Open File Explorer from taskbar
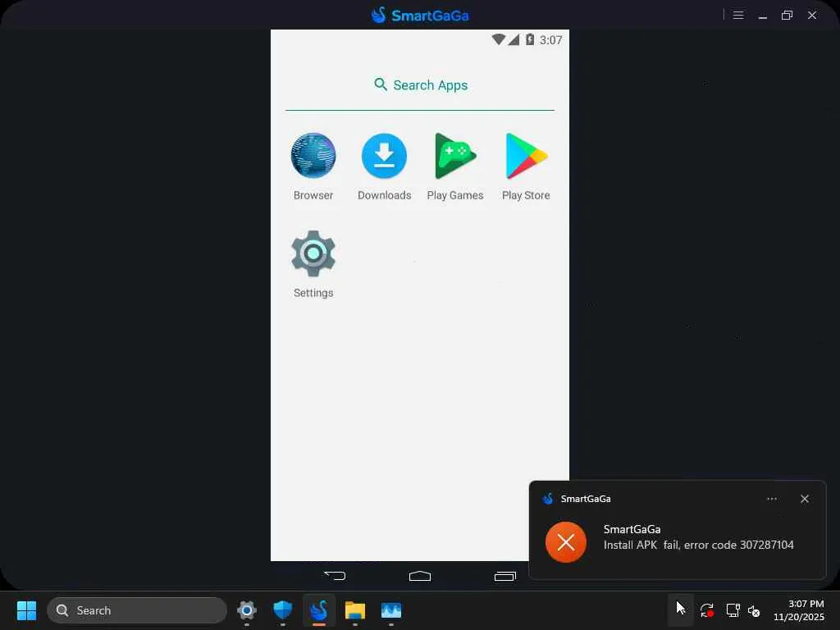 tap(355, 610)
